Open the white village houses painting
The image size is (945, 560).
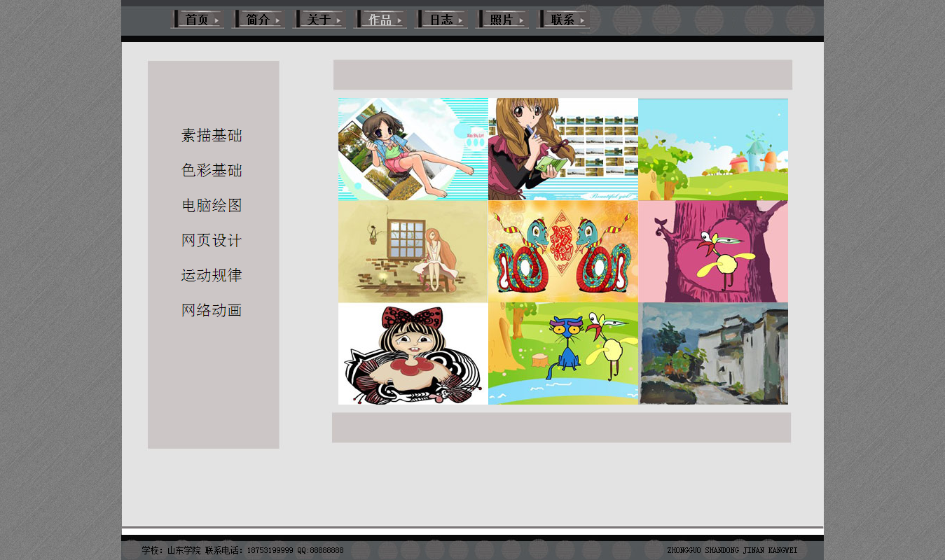713,353
